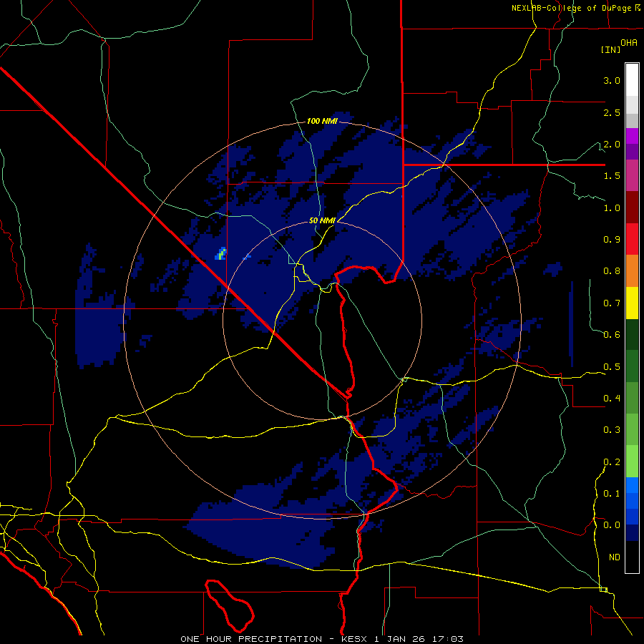Select the bright red swatch beside 0.9

coord(632,239)
